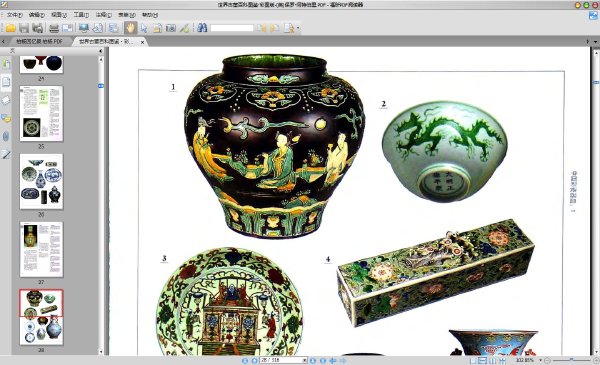
Task: Select the Snapshot camera tool
Action: (171, 28)
